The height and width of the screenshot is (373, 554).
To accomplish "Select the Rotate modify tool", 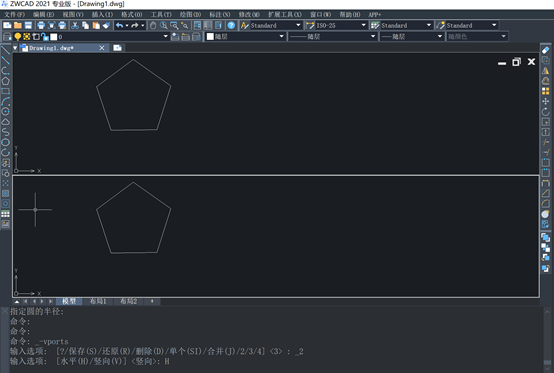I will pos(546,112).
